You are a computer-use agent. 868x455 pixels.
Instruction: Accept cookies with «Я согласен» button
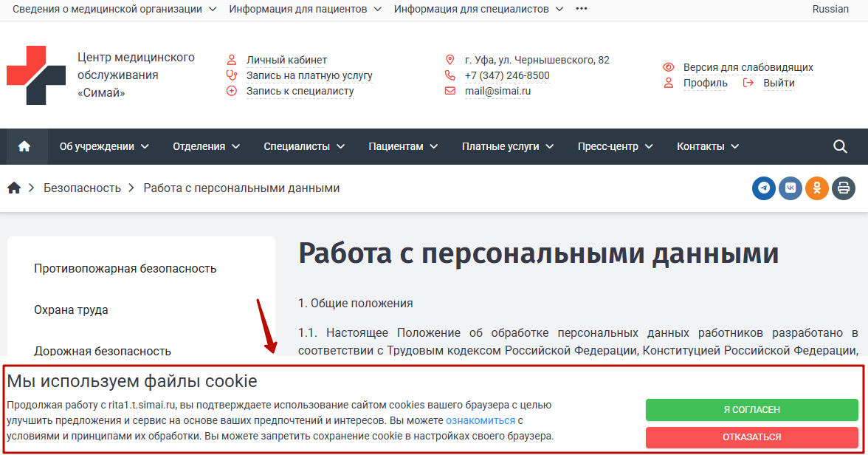(x=751, y=409)
